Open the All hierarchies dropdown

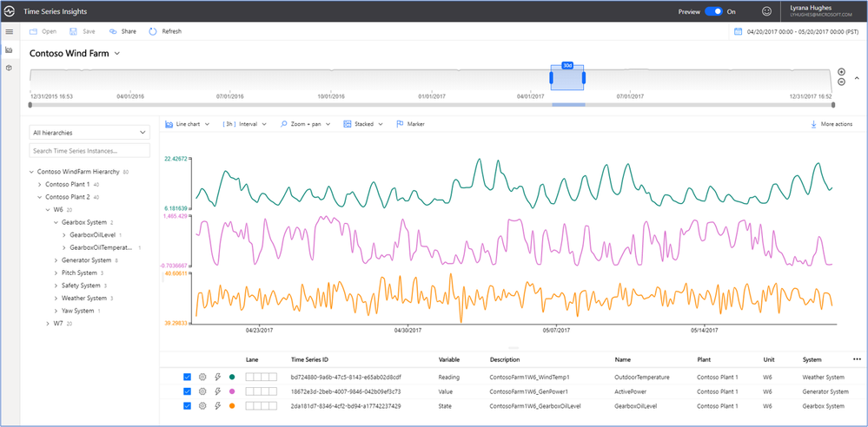pyautogui.click(x=89, y=133)
